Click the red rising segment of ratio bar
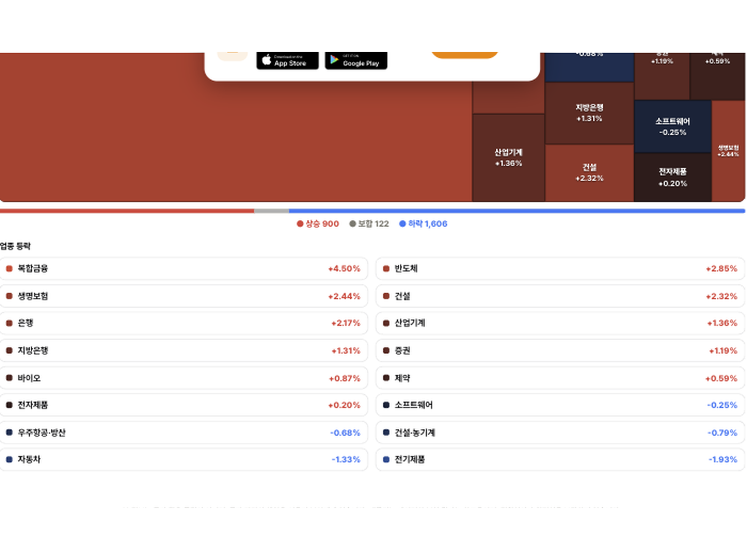747x560 pixels. click(x=127, y=211)
